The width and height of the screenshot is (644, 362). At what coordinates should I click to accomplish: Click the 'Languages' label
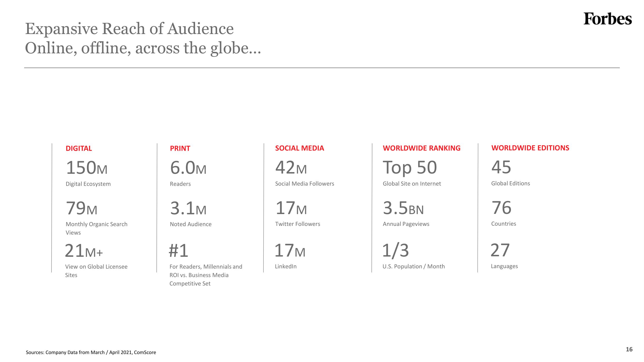pyautogui.click(x=504, y=266)
